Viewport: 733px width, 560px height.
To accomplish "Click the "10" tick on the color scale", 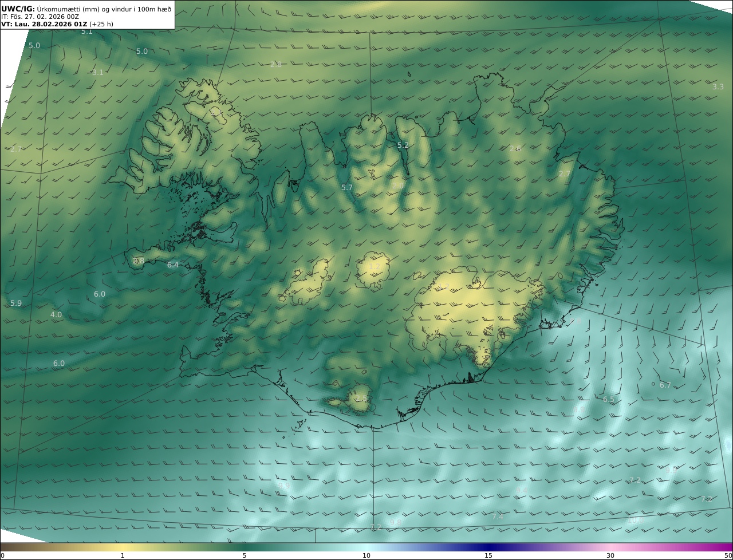I will [x=366, y=555].
